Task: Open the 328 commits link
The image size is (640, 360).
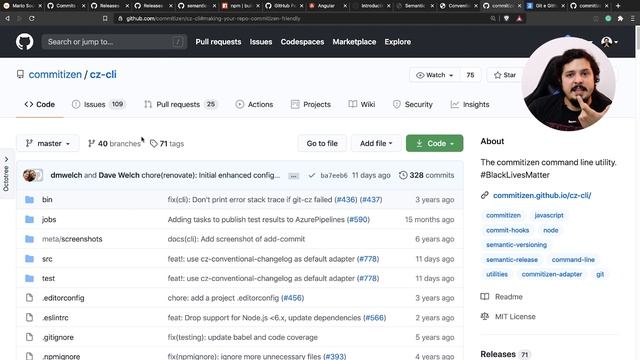Action: coord(427,175)
